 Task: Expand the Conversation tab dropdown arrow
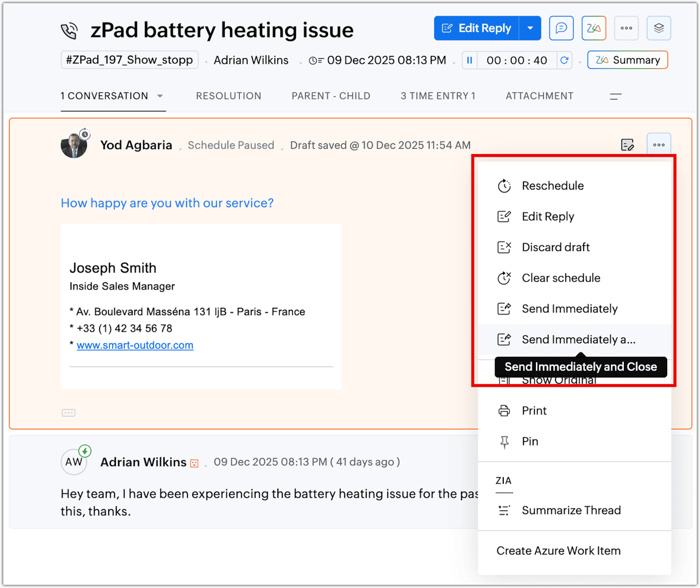160,96
